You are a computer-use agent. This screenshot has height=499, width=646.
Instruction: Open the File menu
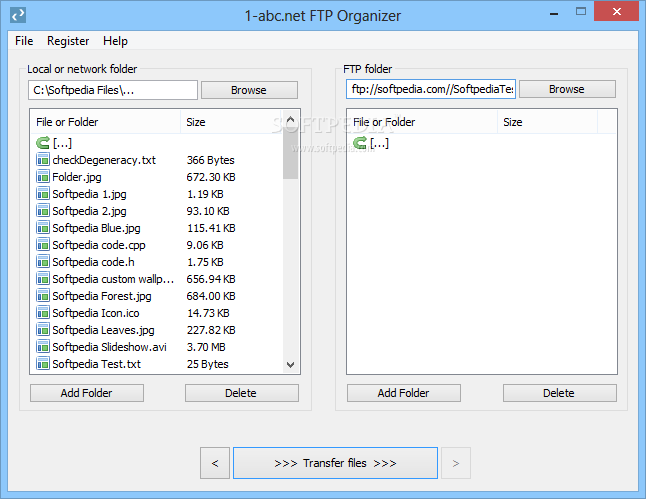click(24, 41)
